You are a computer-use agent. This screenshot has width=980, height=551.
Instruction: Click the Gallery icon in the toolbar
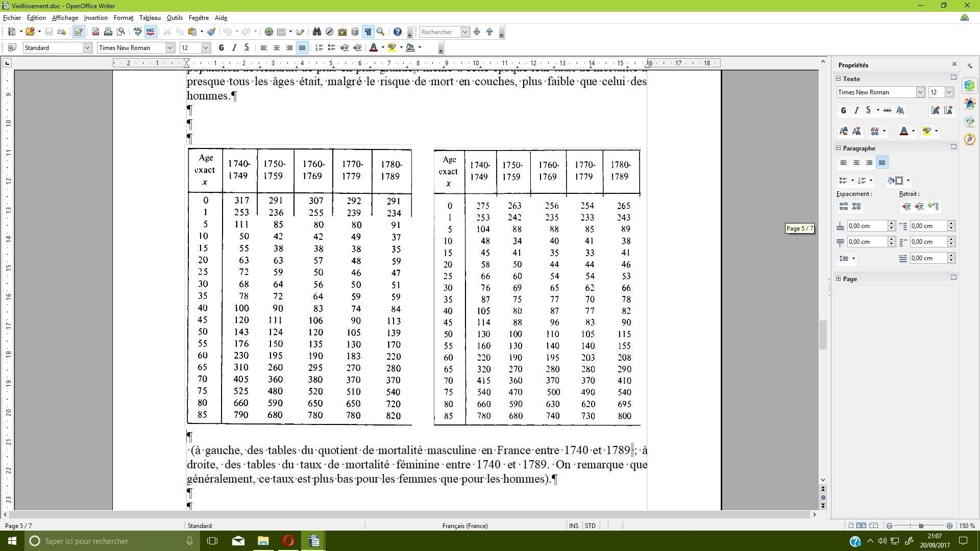[x=342, y=32]
